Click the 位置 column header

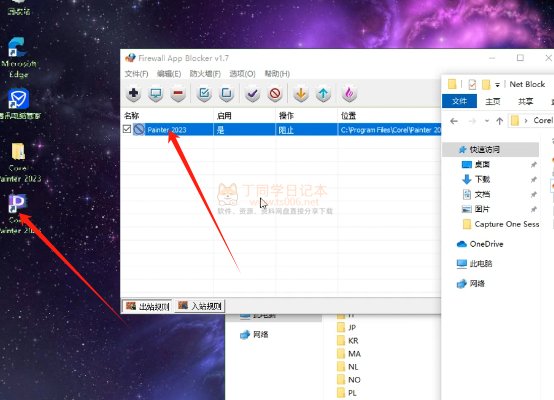tap(389, 116)
